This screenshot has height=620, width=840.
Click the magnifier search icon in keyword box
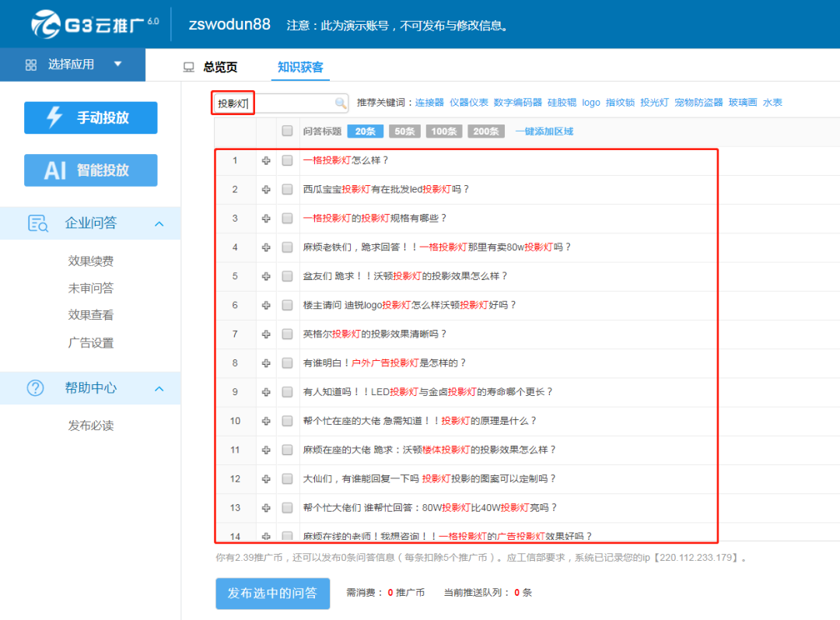tap(340, 103)
